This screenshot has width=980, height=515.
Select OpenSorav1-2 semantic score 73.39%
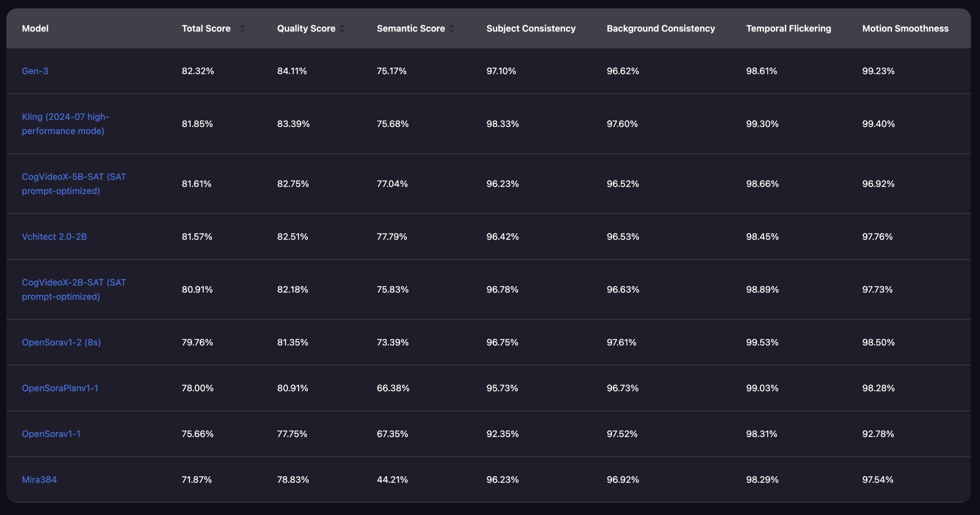pyautogui.click(x=393, y=342)
